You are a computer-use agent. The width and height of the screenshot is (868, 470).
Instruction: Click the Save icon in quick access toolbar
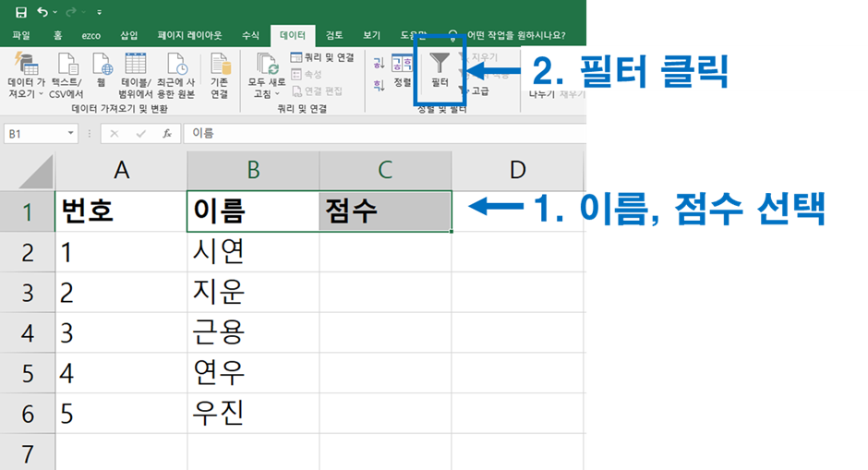coord(21,12)
